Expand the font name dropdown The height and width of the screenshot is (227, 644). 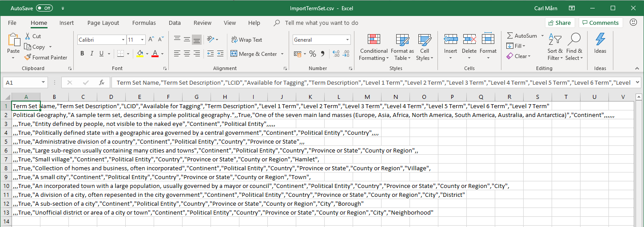click(123, 40)
